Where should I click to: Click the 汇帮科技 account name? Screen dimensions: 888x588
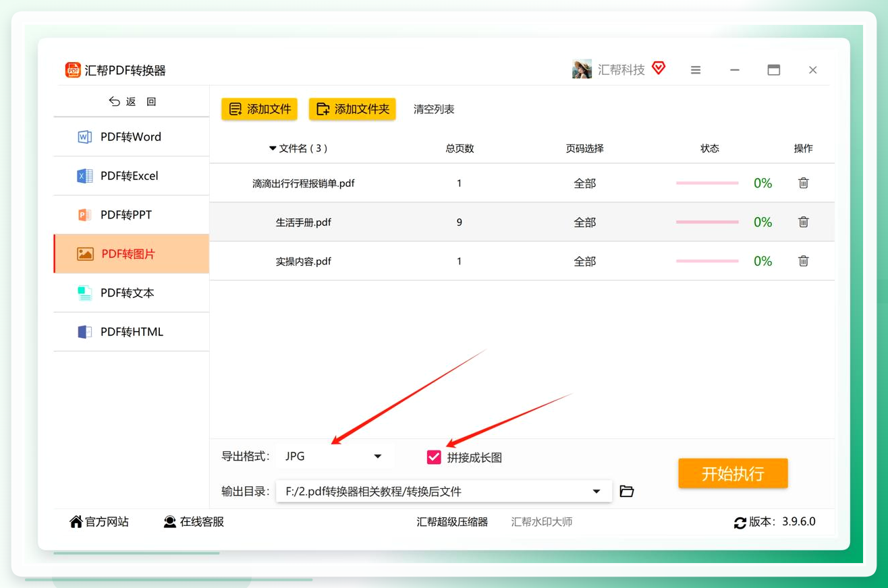[621, 69]
